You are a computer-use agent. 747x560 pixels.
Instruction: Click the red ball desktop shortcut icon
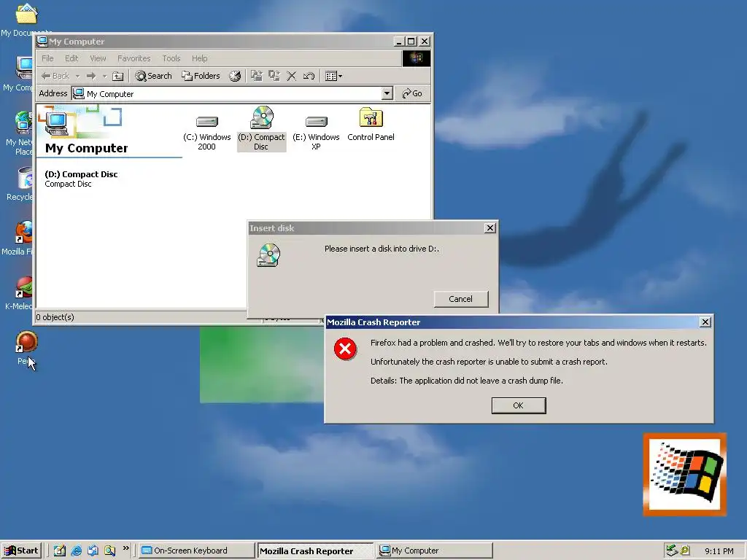coord(26,342)
